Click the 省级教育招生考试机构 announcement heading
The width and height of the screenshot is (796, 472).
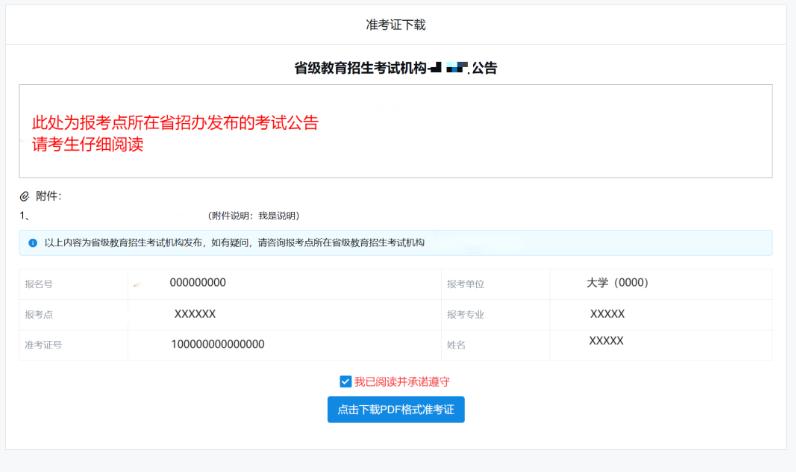(395, 68)
